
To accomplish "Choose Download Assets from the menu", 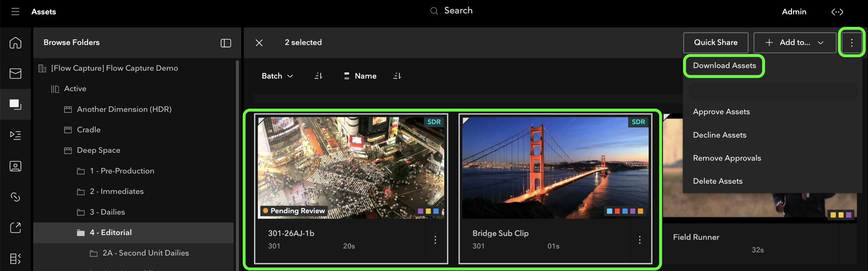I will 724,65.
